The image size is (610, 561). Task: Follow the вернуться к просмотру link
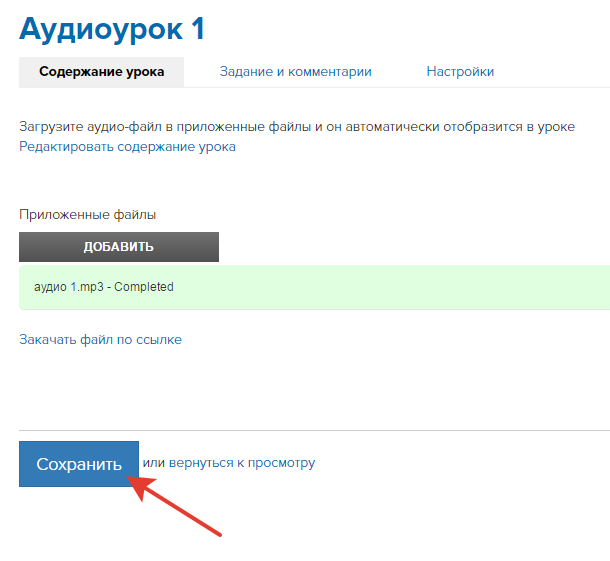(242, 463)
